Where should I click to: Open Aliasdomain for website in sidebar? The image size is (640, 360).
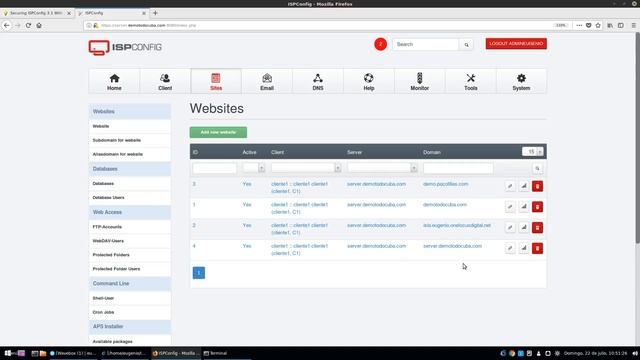(x=118, y=154)
